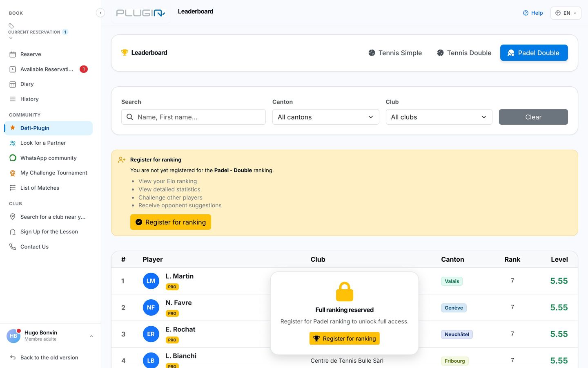The height and width of the screenshot is (368, 588).
Task: Click the Name search input field
Action: pyautogui.click(x=194, y=117)
